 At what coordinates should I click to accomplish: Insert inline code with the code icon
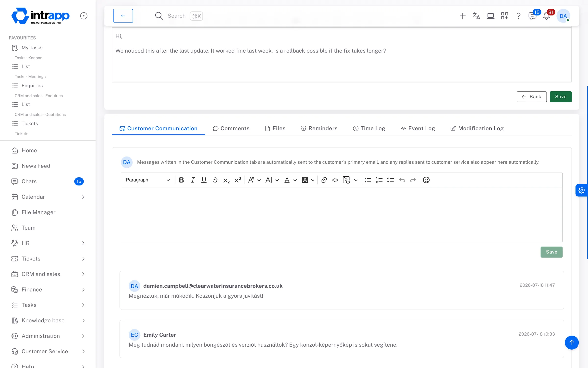tap(335, 180)
